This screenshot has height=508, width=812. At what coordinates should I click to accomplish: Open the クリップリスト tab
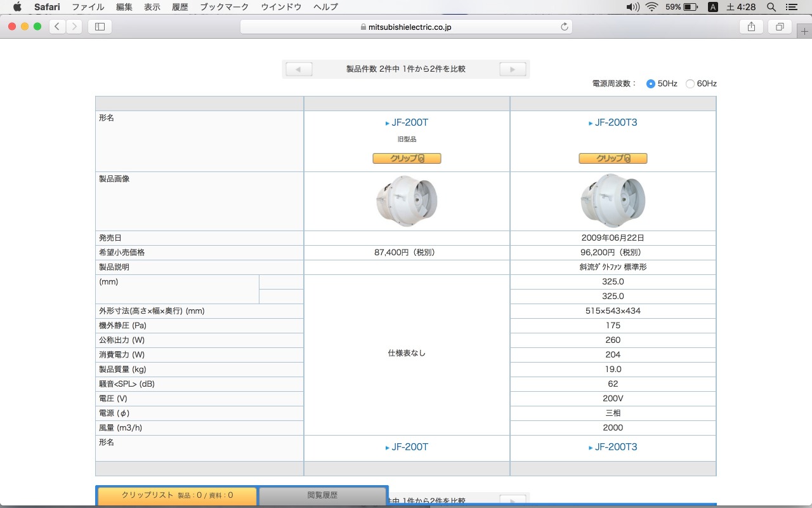[177, 495]
